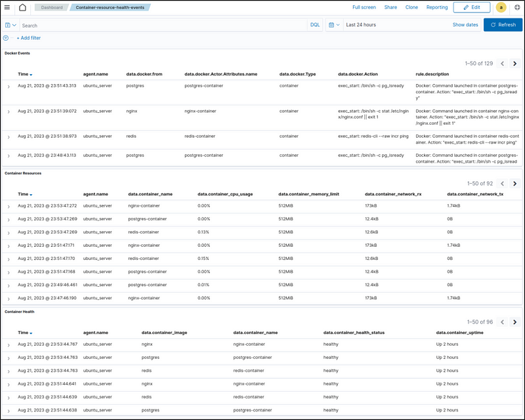The height and width of the screenshot is (420, 525).
Task: Open the user avatar menu
Action: click(x=501, y=7)
